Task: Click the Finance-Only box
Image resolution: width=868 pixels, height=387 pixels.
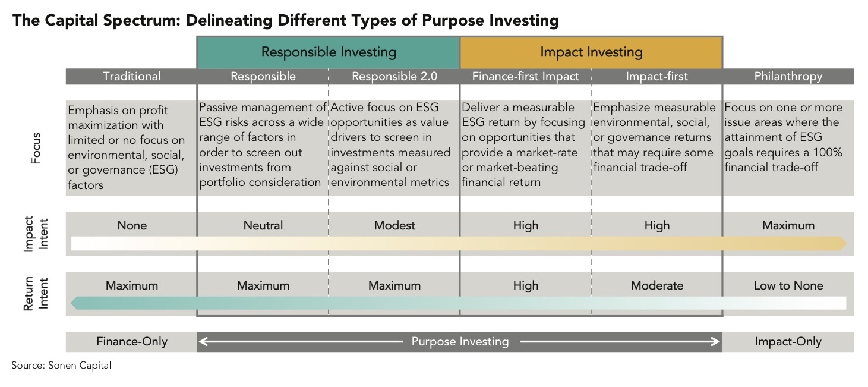Action: tap(131, 342)
